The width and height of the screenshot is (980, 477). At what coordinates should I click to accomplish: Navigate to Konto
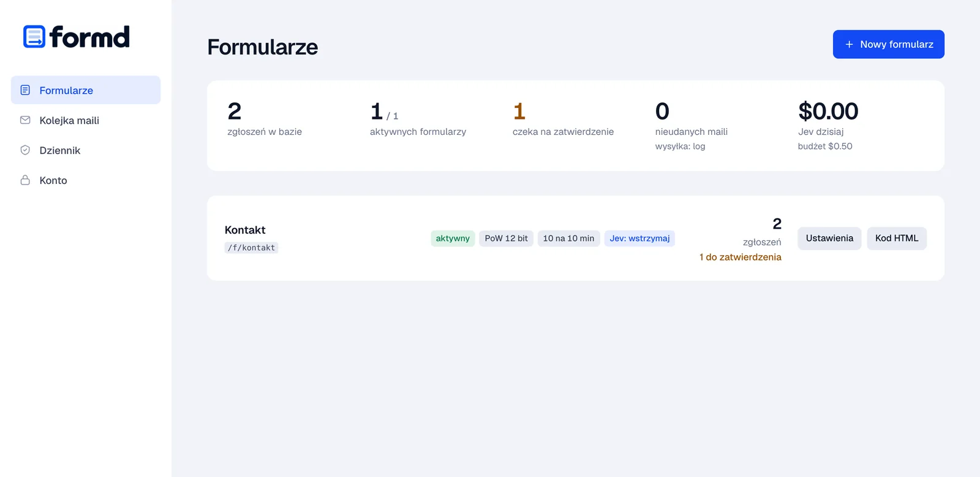point(86,180)
